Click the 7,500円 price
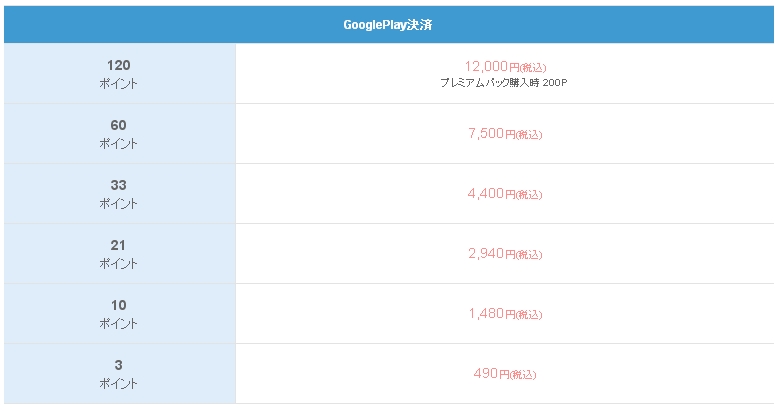This screenshot has width=779, height=411. (x=505, y=133)
